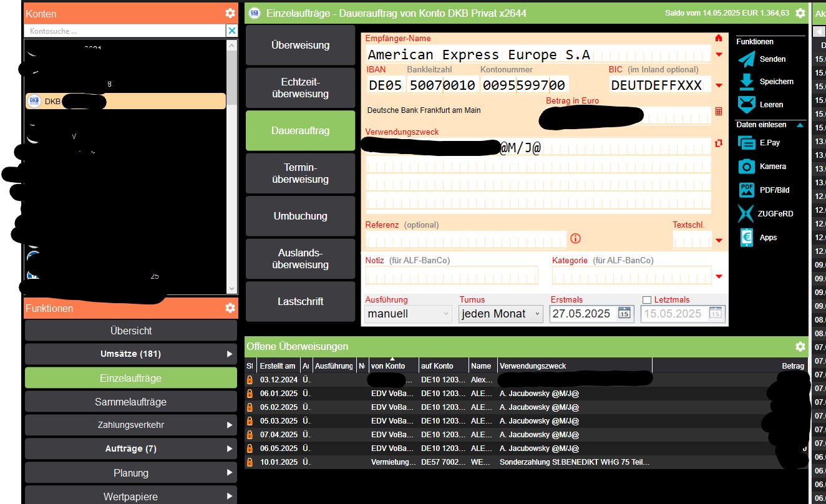
Task: Open Einzelaufträge function
Action: coord(131,378)
